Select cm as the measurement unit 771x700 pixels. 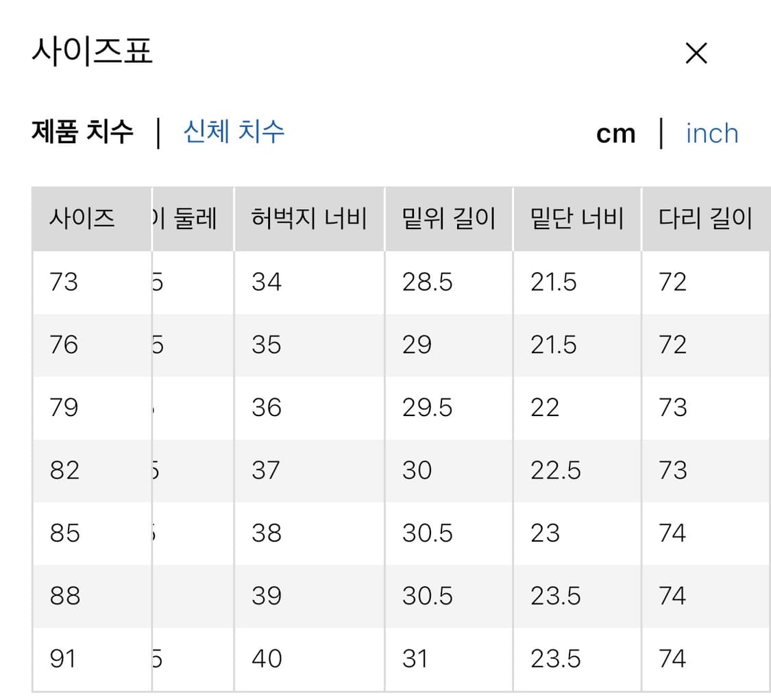pos(616,133)
